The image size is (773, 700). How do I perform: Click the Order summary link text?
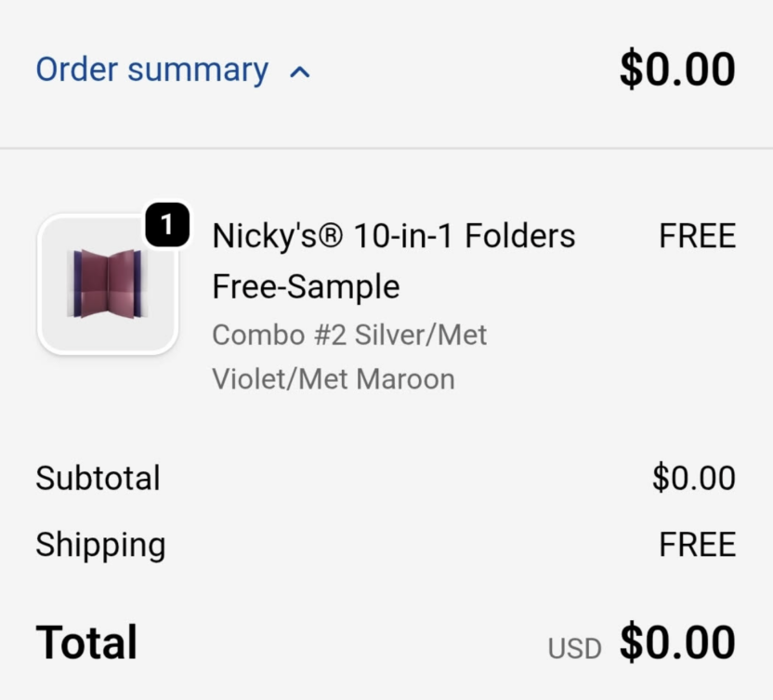151,70
